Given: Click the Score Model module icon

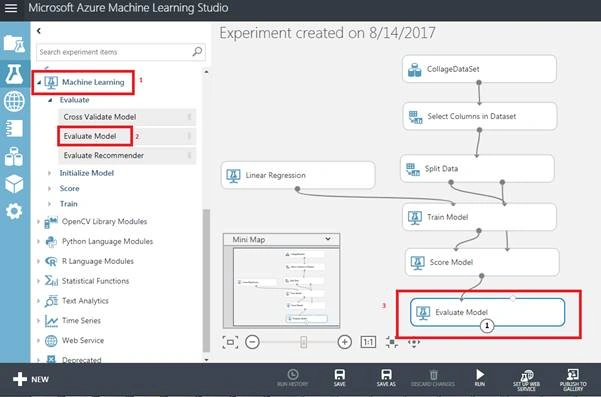Looking at the screenshot, I should (417, 263).
